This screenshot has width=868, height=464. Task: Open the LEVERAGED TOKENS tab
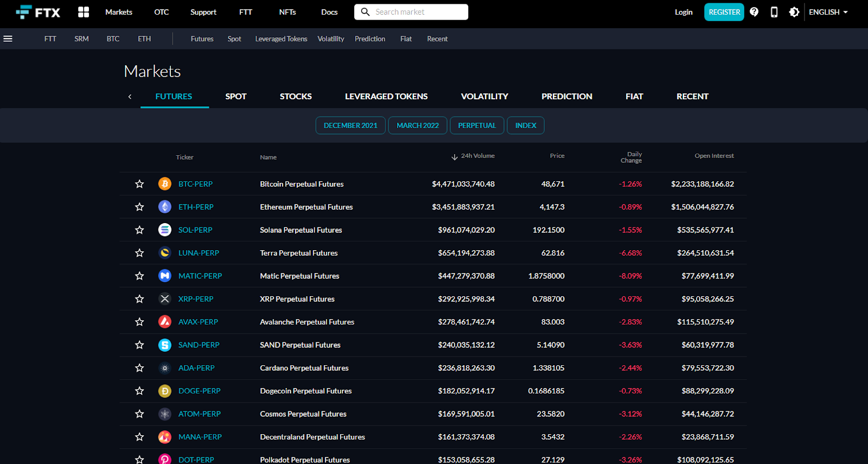click(386, 97)
